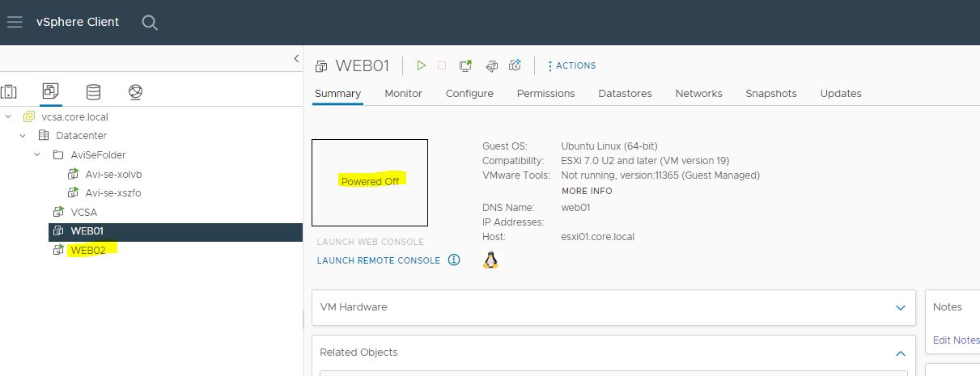Power on WEB01 with green play icon
Image resolution: width=980 pixels, height=376 pixels.
click(x=421, y=65)
